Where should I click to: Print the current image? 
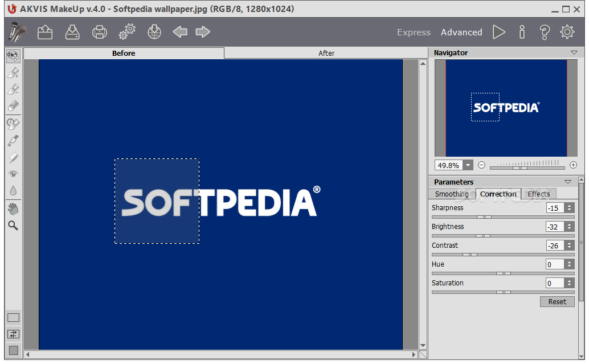pyautogui.click(x=100, y=32)
